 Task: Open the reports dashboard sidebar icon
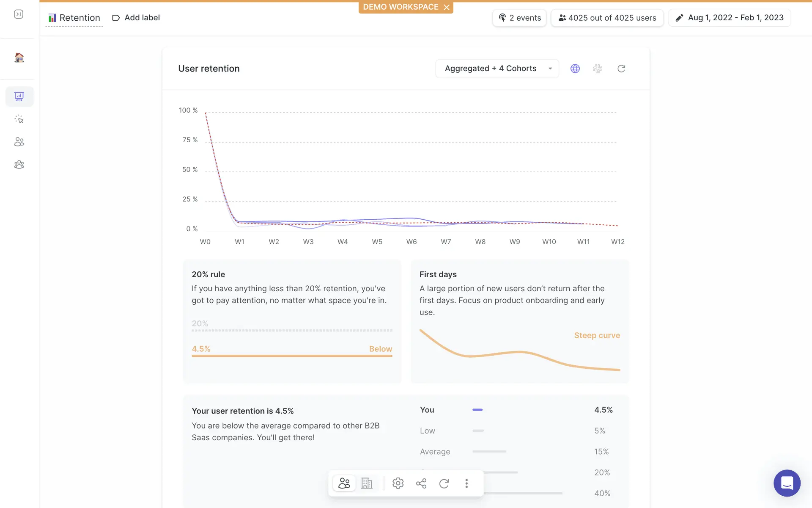19,97
